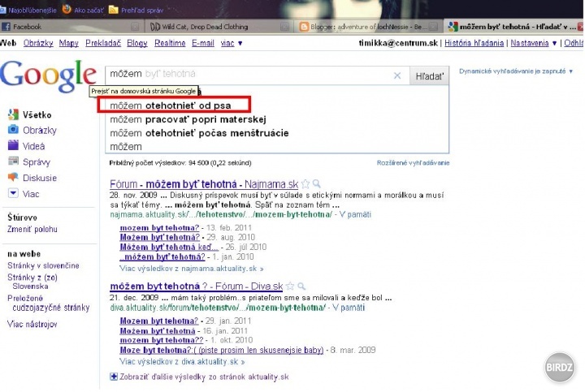This screenshot has width=585, height=392.
Task: Open E-mail in the top navigation
Action: click(203, 43)
